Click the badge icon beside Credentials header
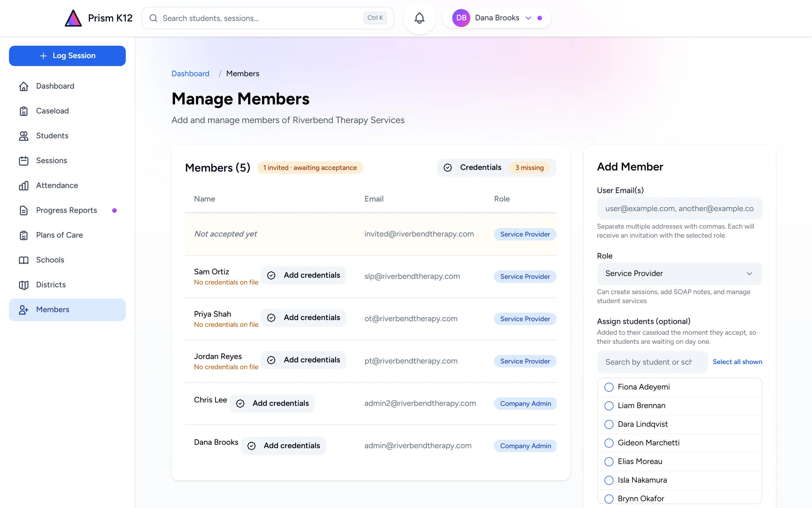Screen dimensions: 812x508 (448, 168)
